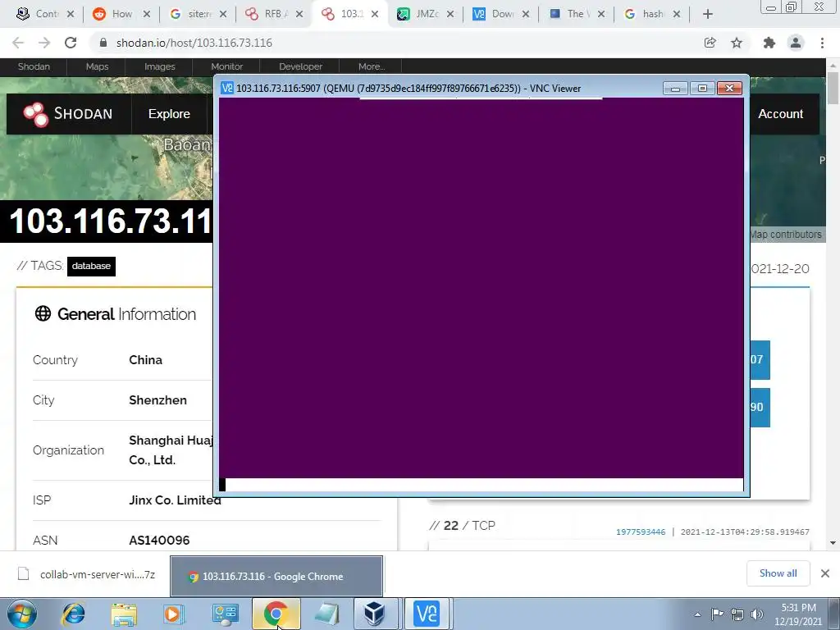This screenshot has width=840, height=630.
Task: Open Windows Media Player on the taskbar
Action: tap(173, 614)
